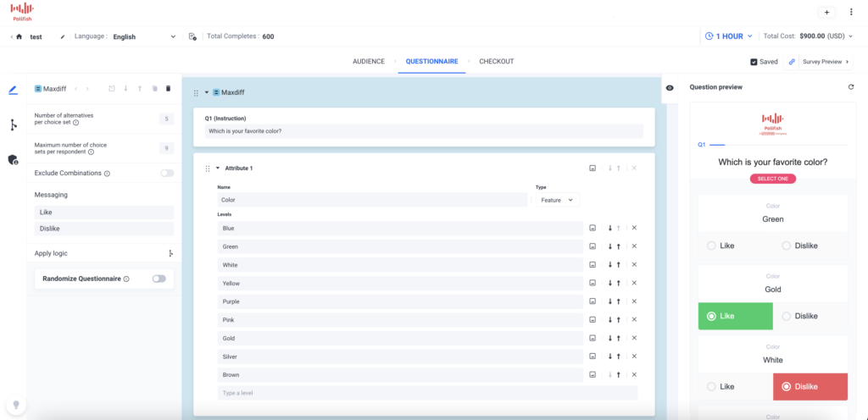Hide the preview using the eye icon
This screenshot has width=868, height=420.
670,88
